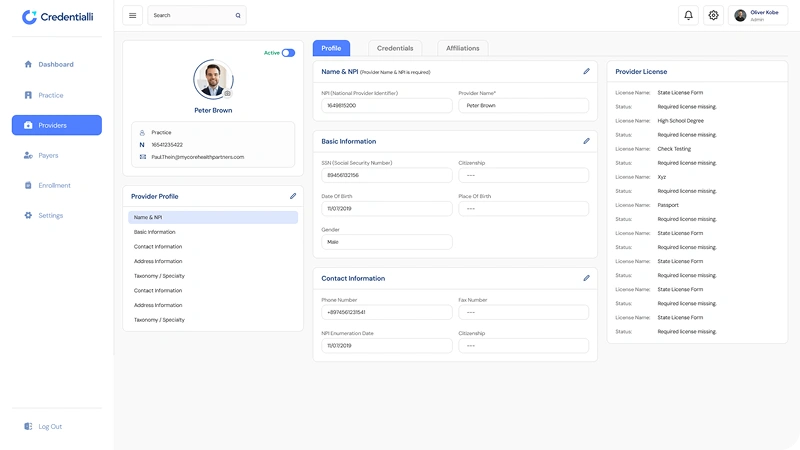Toggle the Active status switch
This screenshot has width=800, height=450.
point(288,53)
